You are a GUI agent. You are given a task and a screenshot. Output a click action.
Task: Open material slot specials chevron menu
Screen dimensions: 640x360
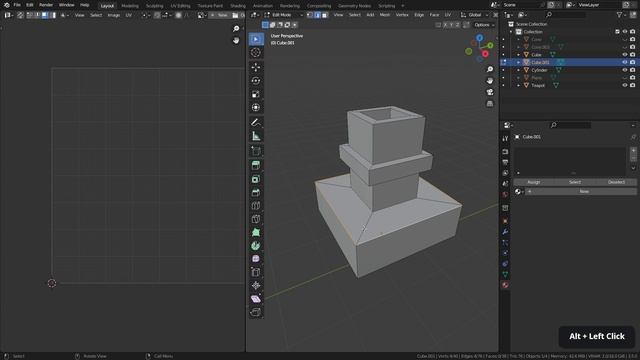(633, 168)
